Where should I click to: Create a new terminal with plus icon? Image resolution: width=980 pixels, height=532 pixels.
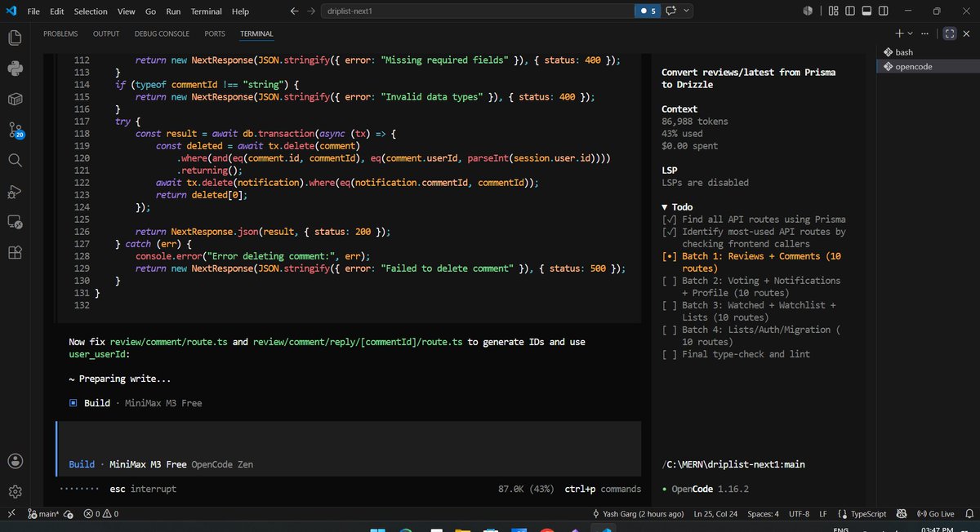tap(899, 33)
